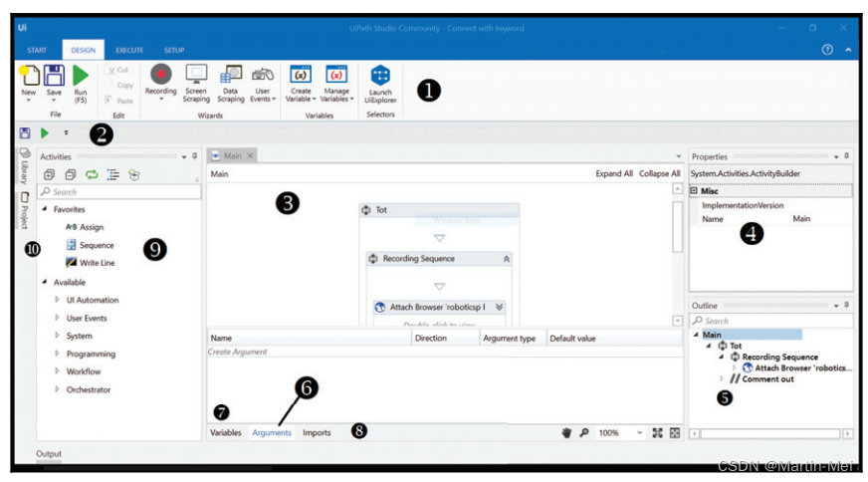Viewport: 868px width, 482px height.
Task: Click the Collapse All icon in Activities panel
Action: click(71, 175)
